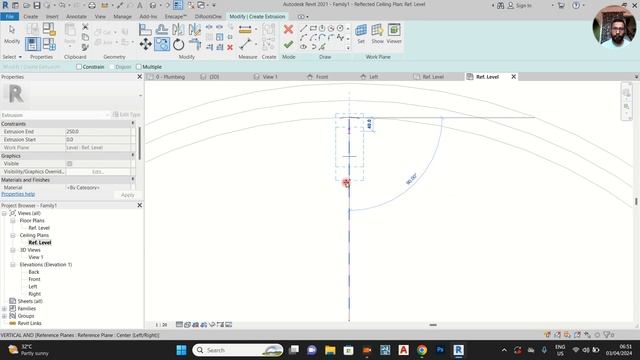Click the red Delete icon in Modify panel
Image resolution: width=640 pixels, height=360 pixels.
[230, 47]
